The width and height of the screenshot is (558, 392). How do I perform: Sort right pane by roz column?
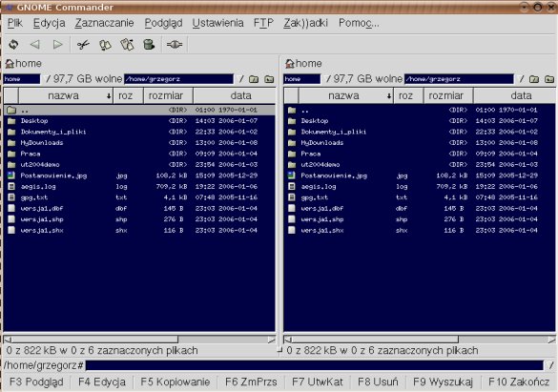(408, 95)
